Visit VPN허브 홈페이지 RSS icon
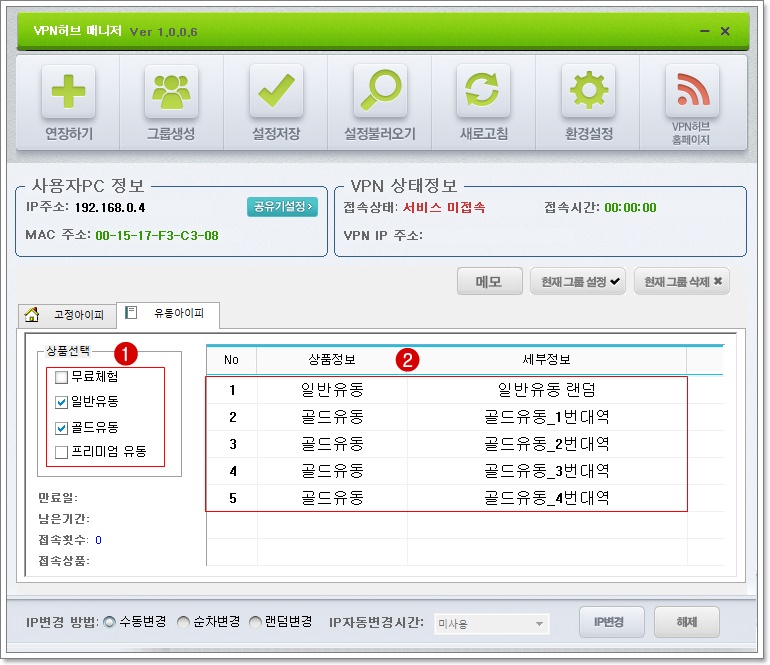 point(692,92)
